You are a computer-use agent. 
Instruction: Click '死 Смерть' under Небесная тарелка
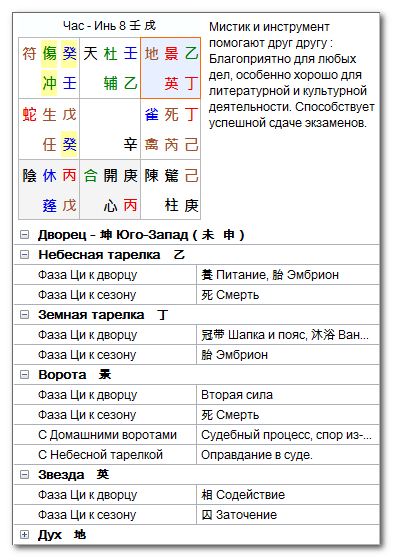(x=230, y=295)
